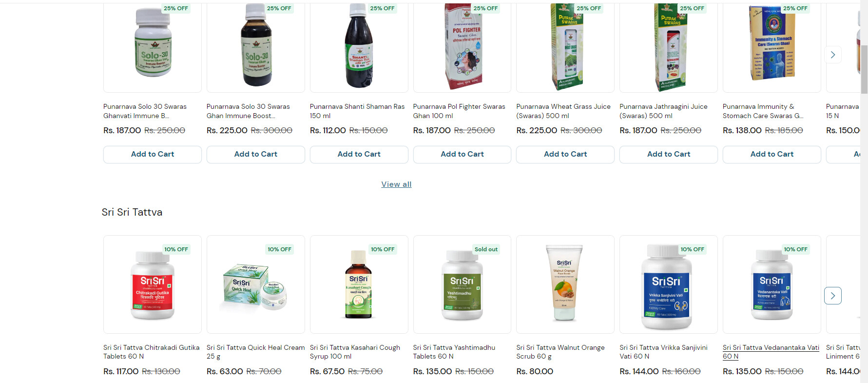The height and width of the screenshot is (383, 868).
Task: Add Punarnava Solo 30 Ghanvati to cart
Action: tap(153, 154)
